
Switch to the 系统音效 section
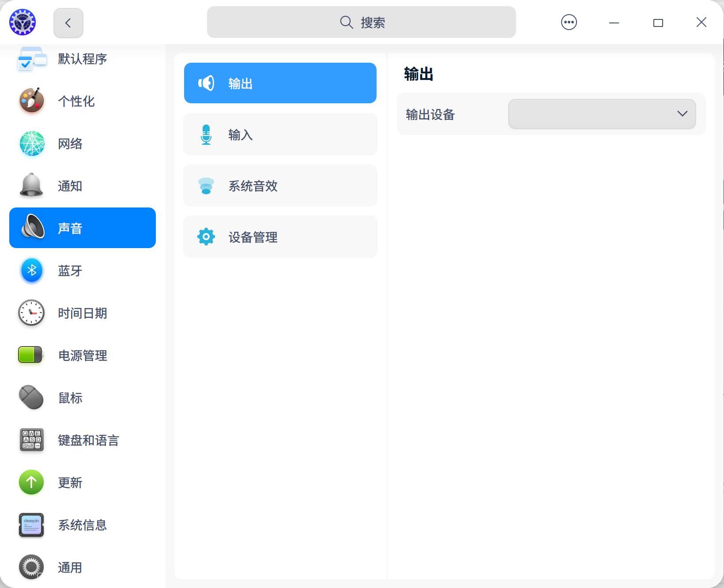click(x=280, y=185)
